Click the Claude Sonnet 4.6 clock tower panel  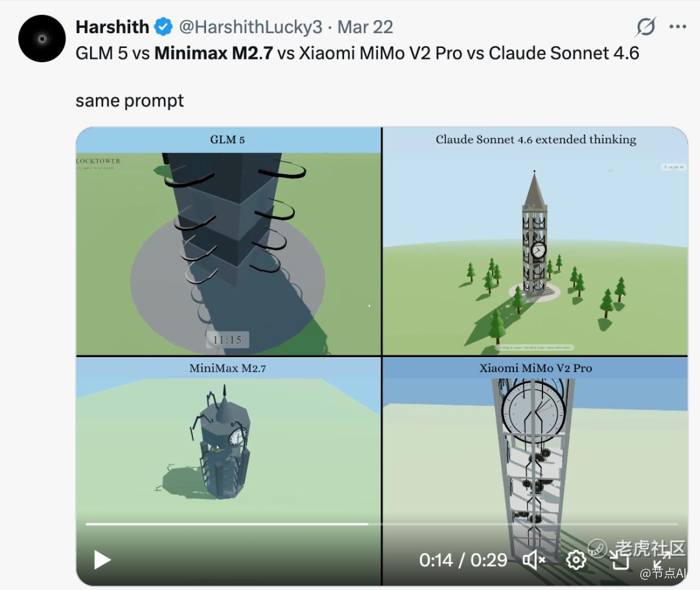(535, 241)
